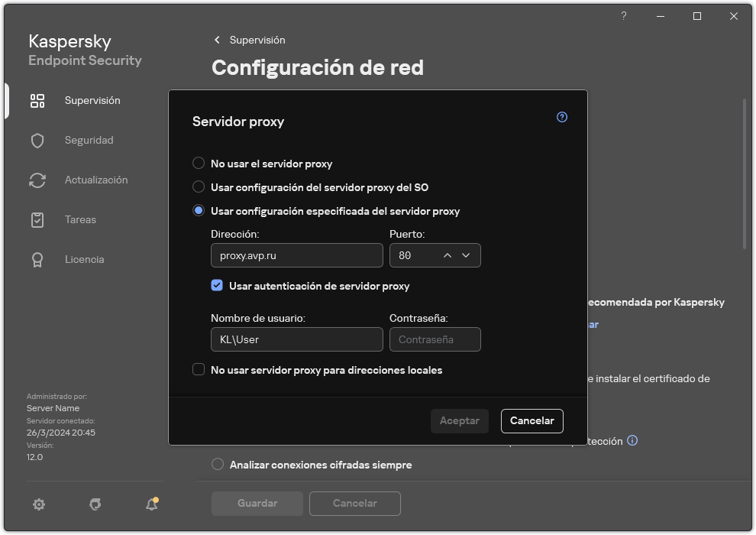The width and height of the screenshot is (756, 535).
Task: Open the notifications bell icon
Action: click(151, 504)
